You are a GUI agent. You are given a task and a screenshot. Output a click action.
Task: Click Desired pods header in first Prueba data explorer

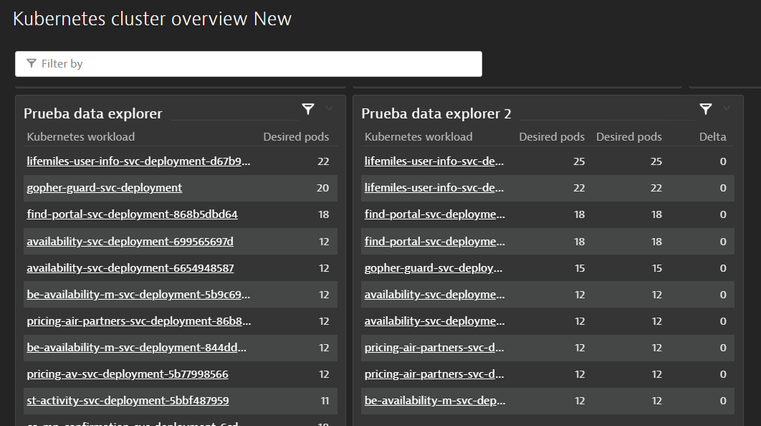pyautogui.click(x=296, y=137)
